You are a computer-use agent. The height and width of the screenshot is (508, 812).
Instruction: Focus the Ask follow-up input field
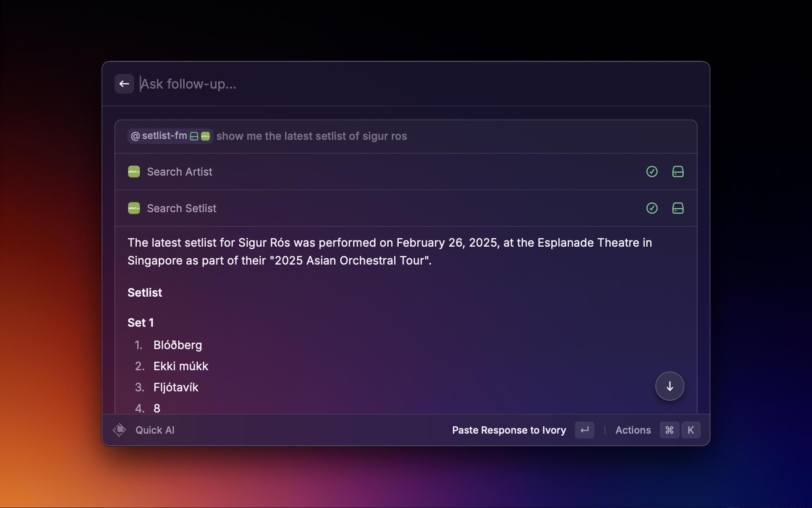(x=418, y=84)
